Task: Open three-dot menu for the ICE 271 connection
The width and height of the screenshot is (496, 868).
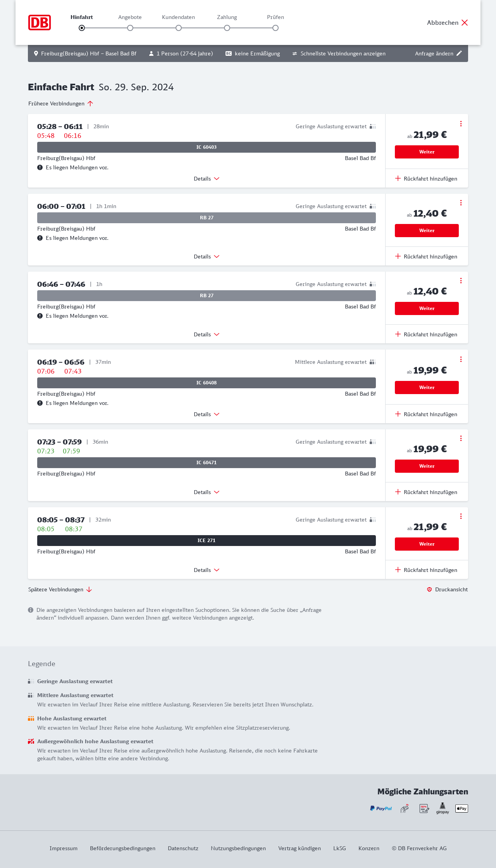Action: 461,516
